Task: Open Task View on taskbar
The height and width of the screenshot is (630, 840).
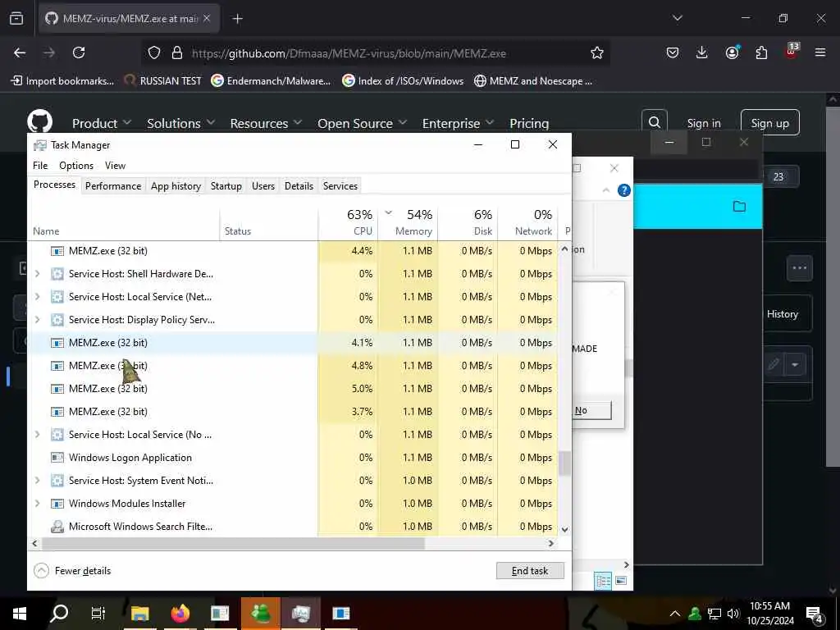Action: (98, 613)
